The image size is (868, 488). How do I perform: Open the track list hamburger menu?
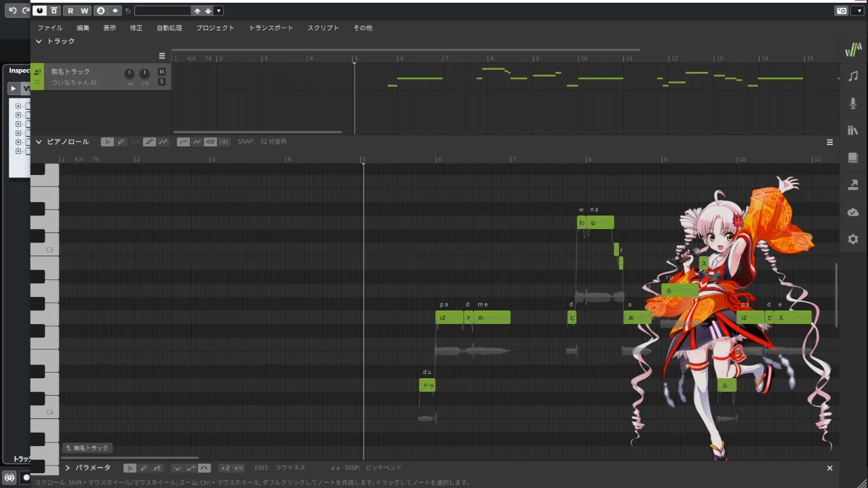(162, 56)
